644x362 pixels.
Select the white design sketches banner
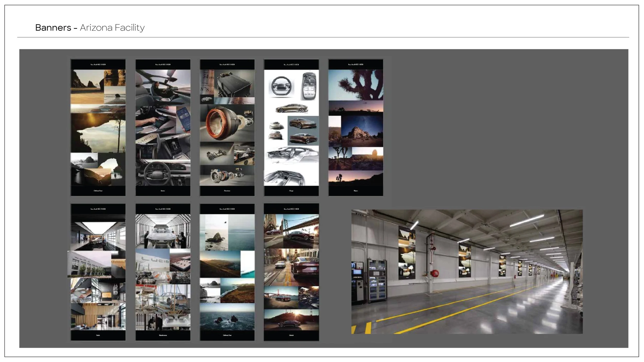[x=291, y=128]
